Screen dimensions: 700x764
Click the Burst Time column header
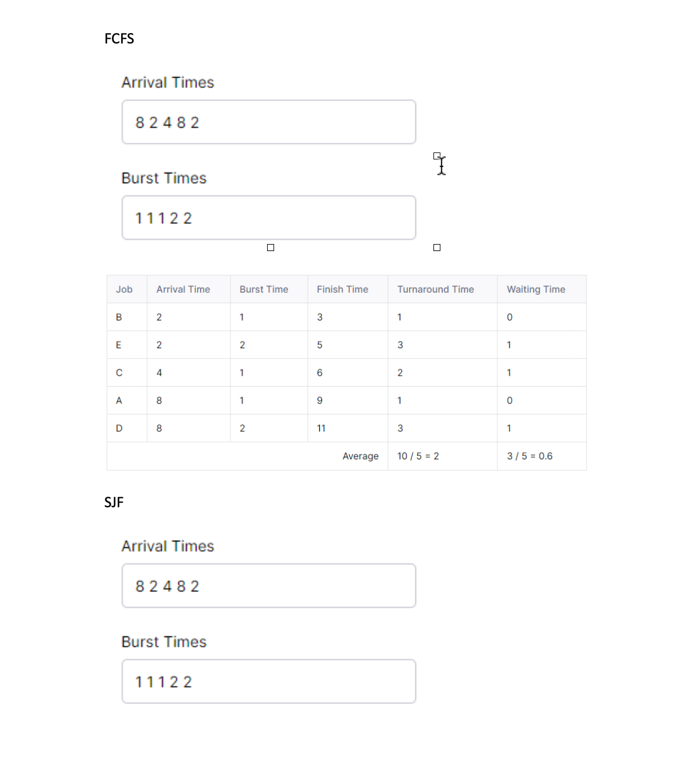pos(264,289)
